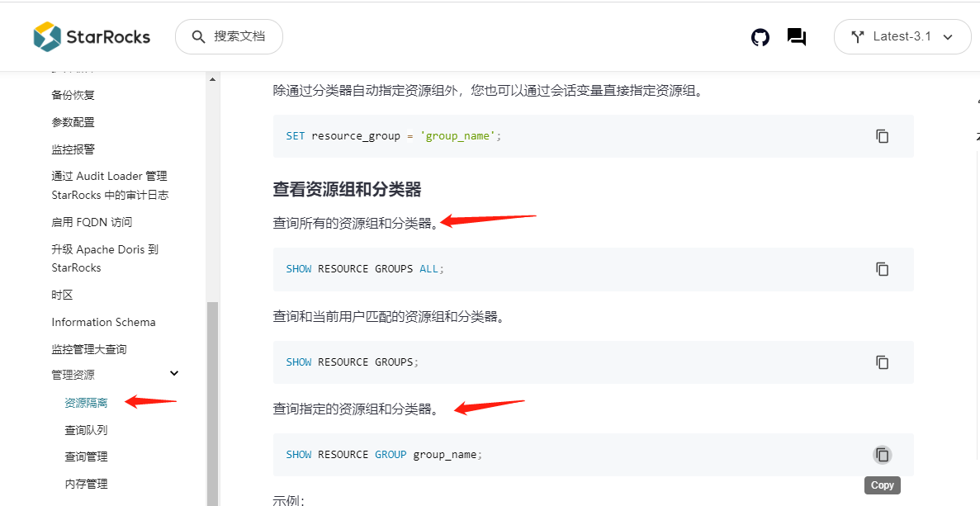Copy the SHOW RESOURCE GROUPS ALL code
The width and height of the screenshot is (980, 506).
click(882, 269)
